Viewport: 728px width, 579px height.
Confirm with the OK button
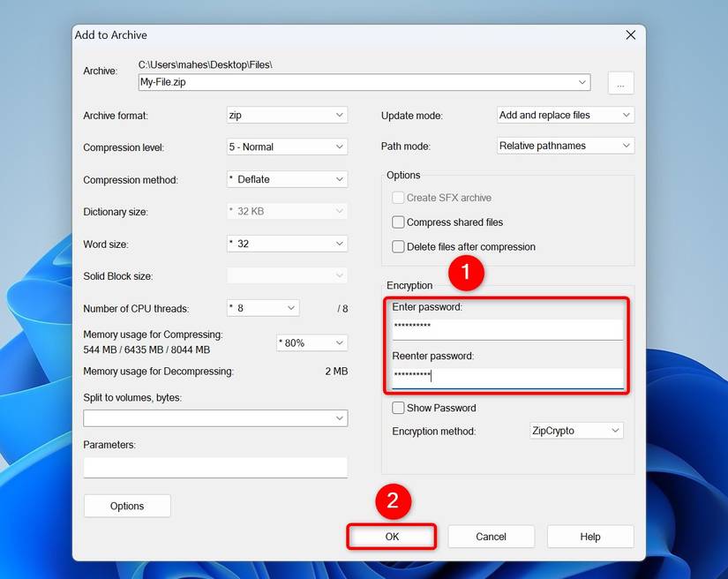pyautogui.click(x=392, y=537)
